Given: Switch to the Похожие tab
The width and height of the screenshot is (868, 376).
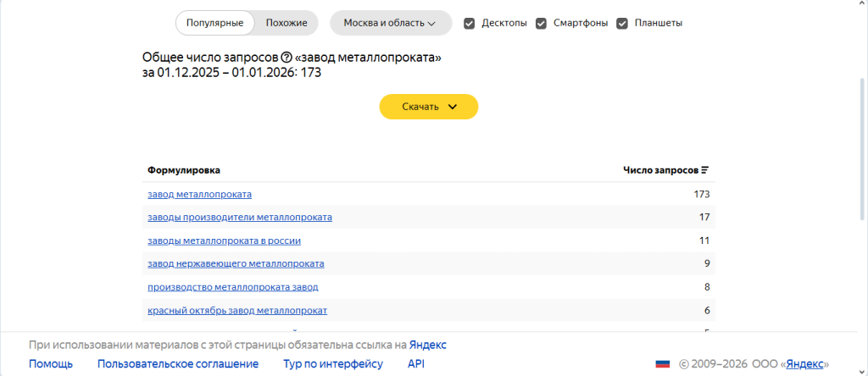Looking at the screenshot, I should coord(287,23).
